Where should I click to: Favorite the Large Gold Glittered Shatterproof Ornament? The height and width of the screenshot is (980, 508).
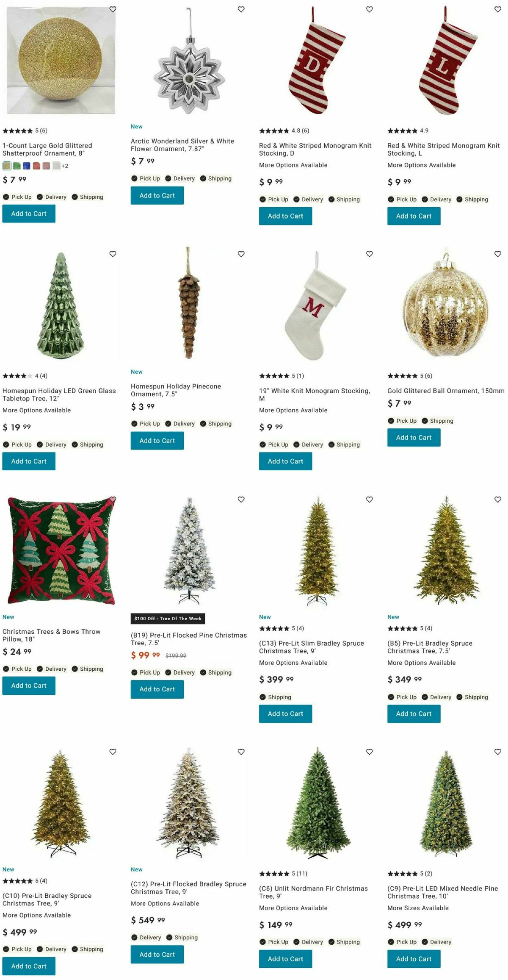(113, 9)
